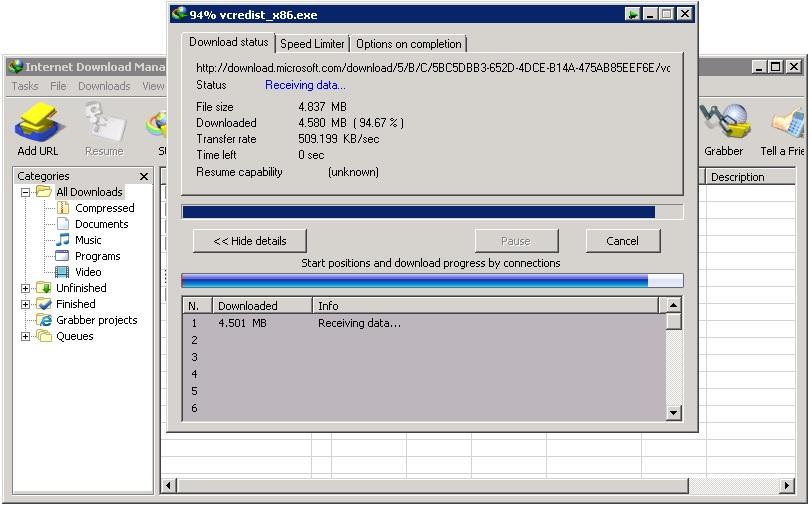Click the Queues folder icon
The width and height of the screenshot is (810, 506).
44,336
